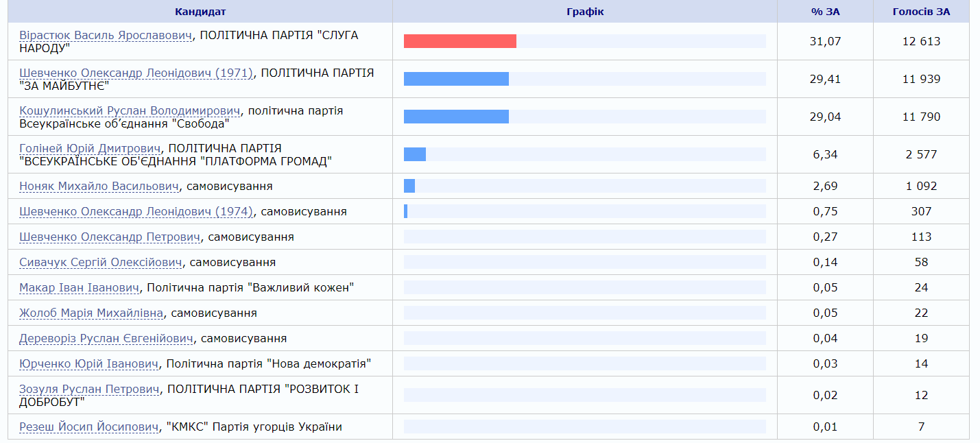Open Ноняк Михайло Васильович profile link

tap(99, 186)
